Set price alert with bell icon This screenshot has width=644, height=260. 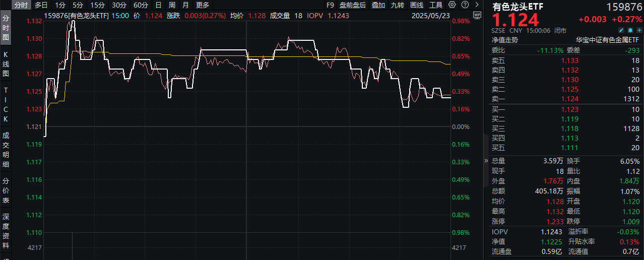click(629, 30)
